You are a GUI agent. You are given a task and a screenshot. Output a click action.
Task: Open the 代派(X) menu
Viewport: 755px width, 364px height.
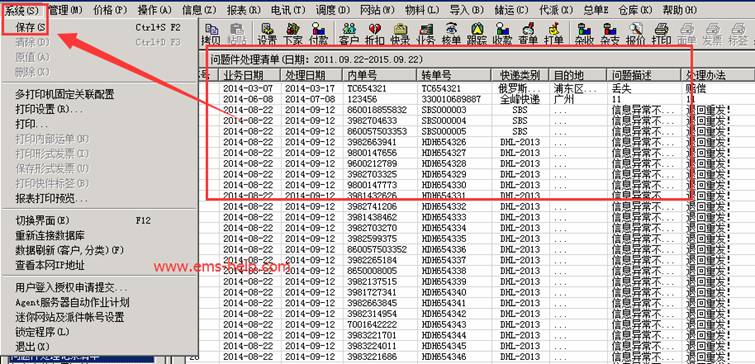[x=556, y=9]
